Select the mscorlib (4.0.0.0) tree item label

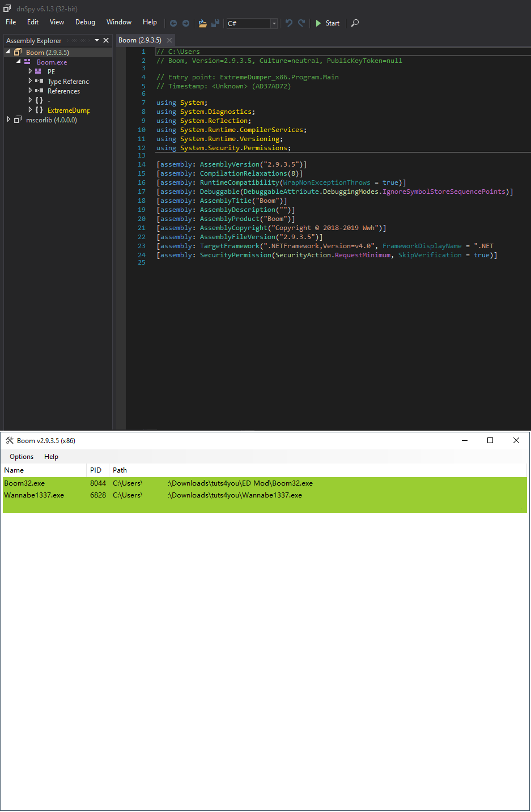pos(52,120)
